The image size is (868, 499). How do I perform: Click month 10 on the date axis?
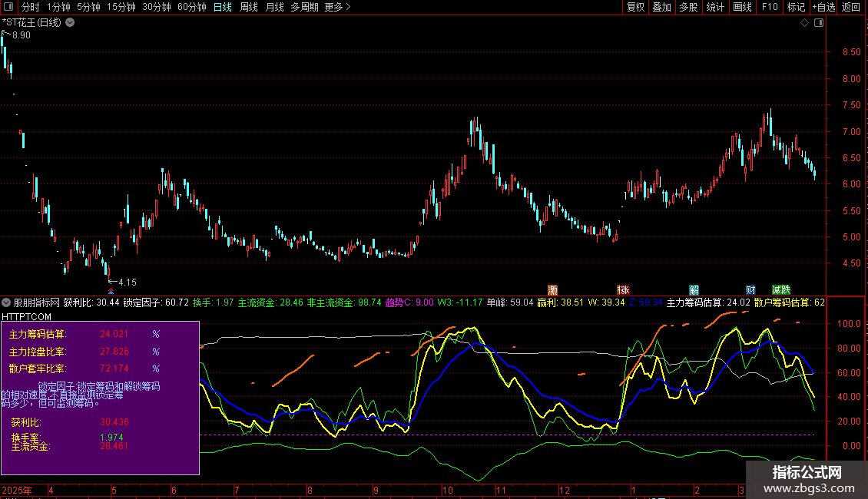(447, 490)
